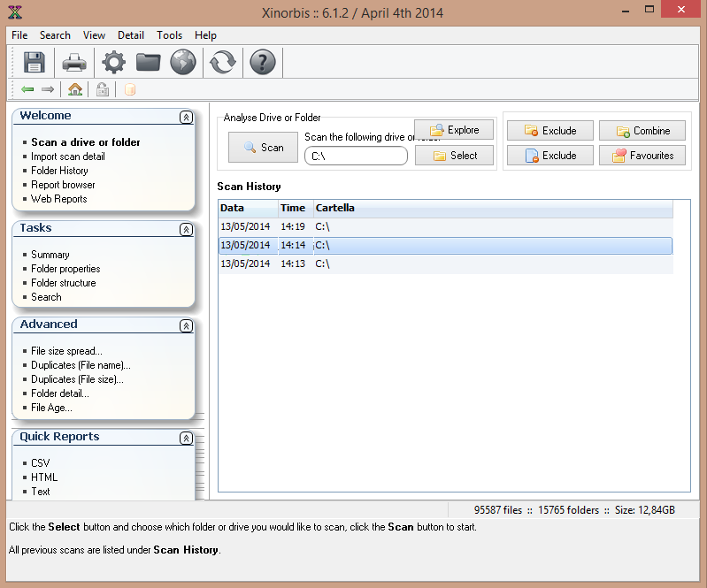
Task: Select the scan history row at 14:19
Action: (446, 226)
